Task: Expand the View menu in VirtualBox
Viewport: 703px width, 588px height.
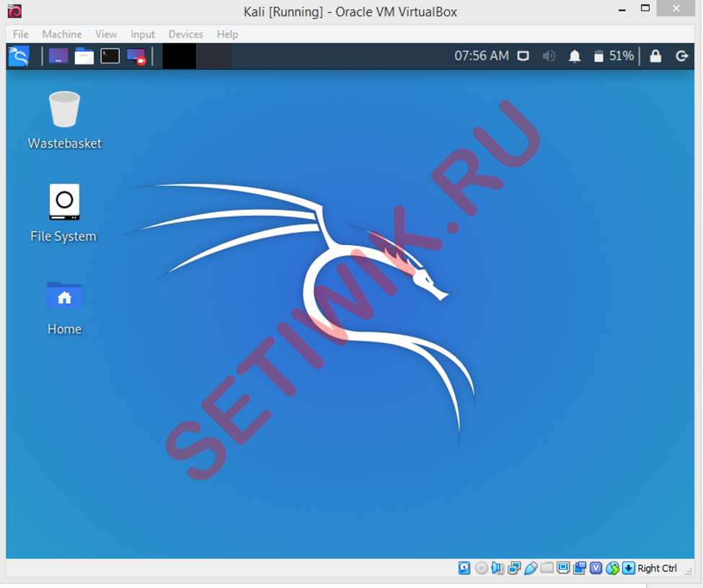Action: click(106, 34)
